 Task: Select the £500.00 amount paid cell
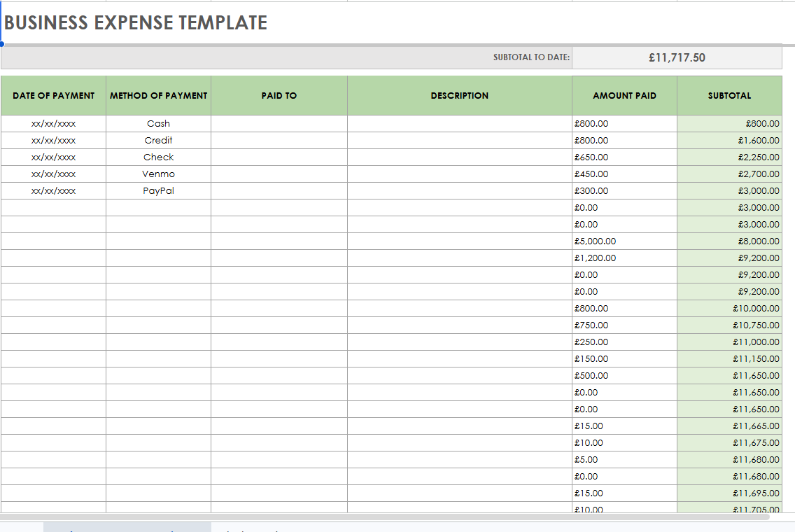[x=624, y=375]
